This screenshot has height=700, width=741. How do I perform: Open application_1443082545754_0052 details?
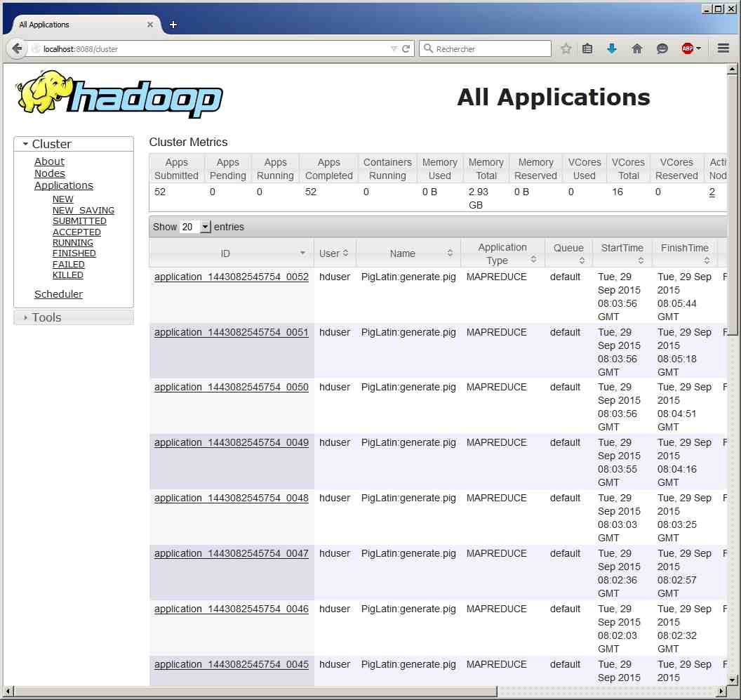click(x=231, y=277)
